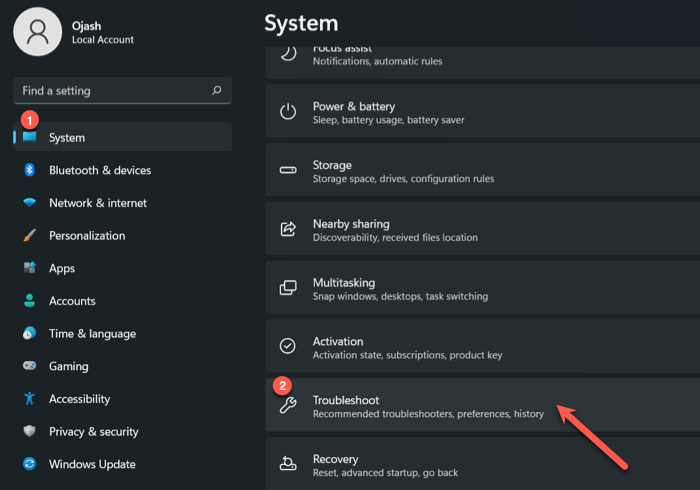Click the Time & language globe icon
The height and width of the screenshot is (490, 700).
(x=29, y=333)
